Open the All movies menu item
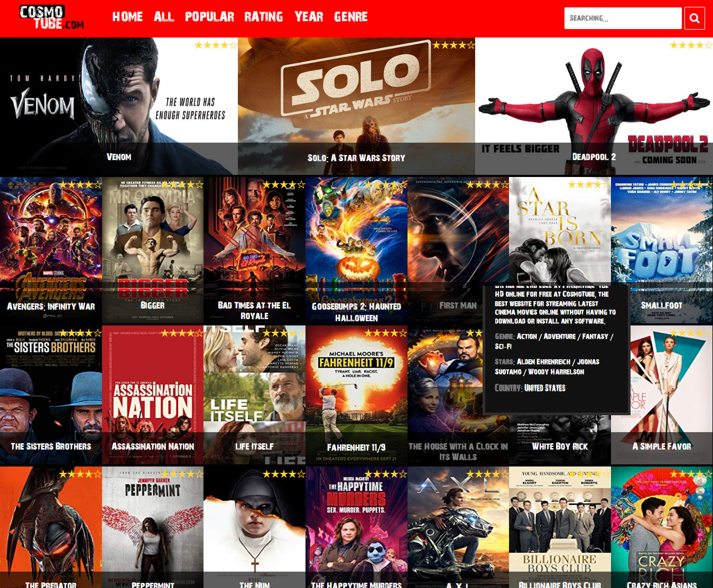Screen dimensions: 713x588 click(164, 17)
